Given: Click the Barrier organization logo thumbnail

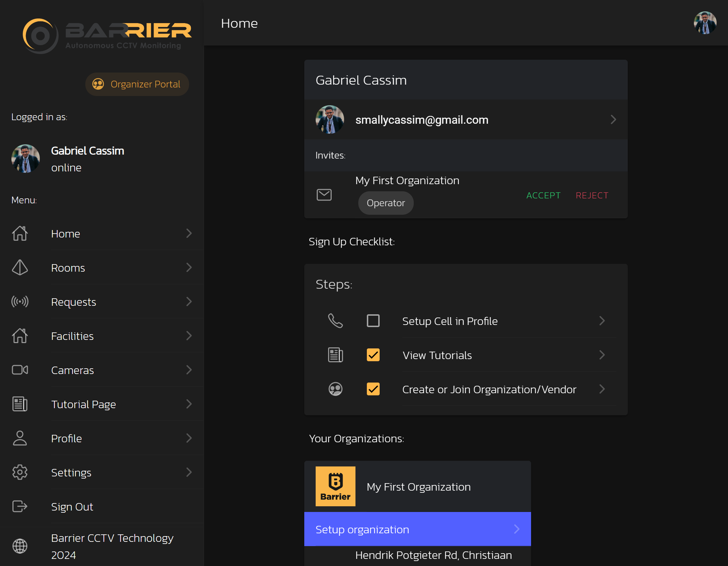Looking at the screenshot, I should [335, 486].
